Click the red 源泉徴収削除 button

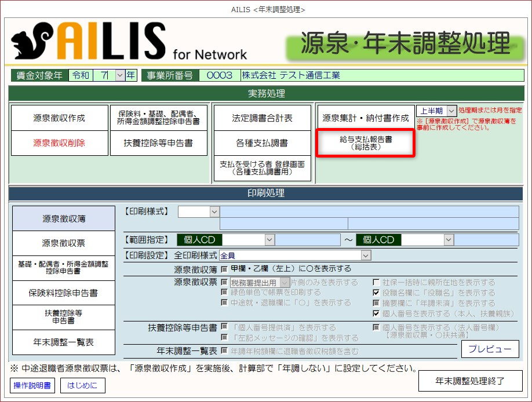[59, 142]
